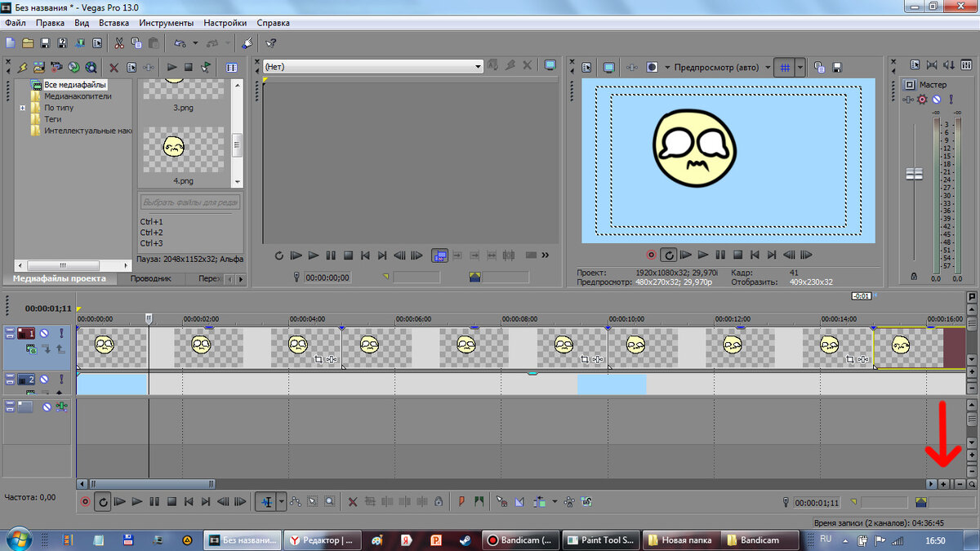The image size is (980, 551).
Task: Adjust the Master volume fader
Action: coord(914,174)
